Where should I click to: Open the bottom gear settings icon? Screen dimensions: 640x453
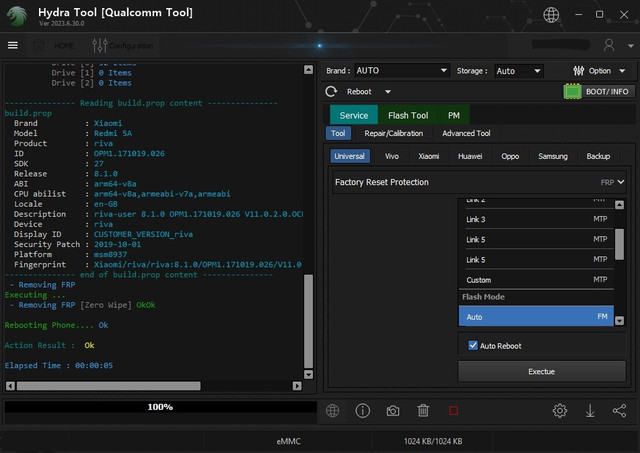click(x=560, y=411)
